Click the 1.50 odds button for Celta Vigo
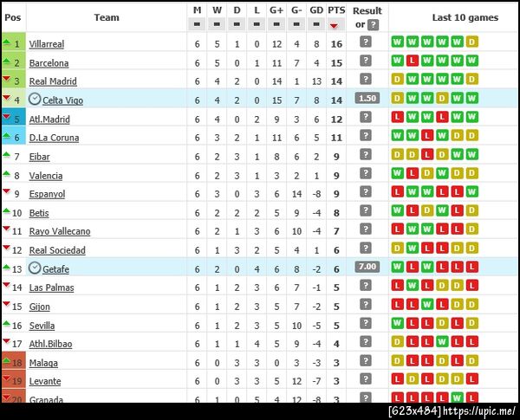 (367, 99)
